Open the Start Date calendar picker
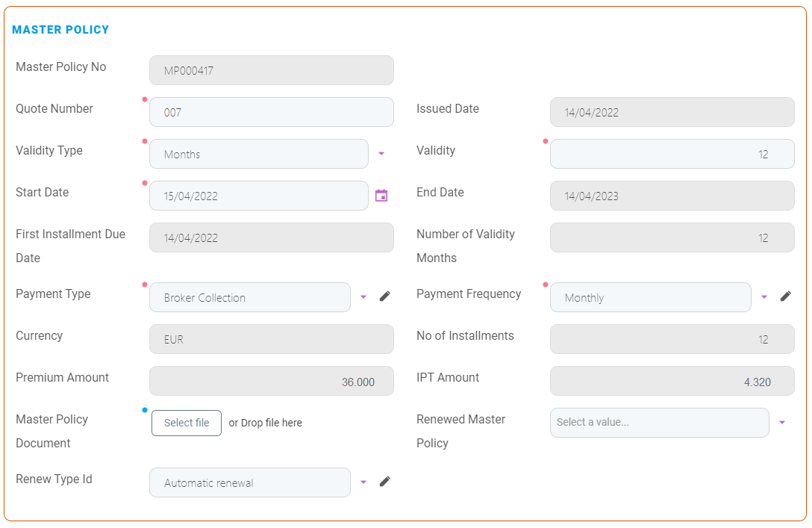812x528 pixels. [381, 196]
